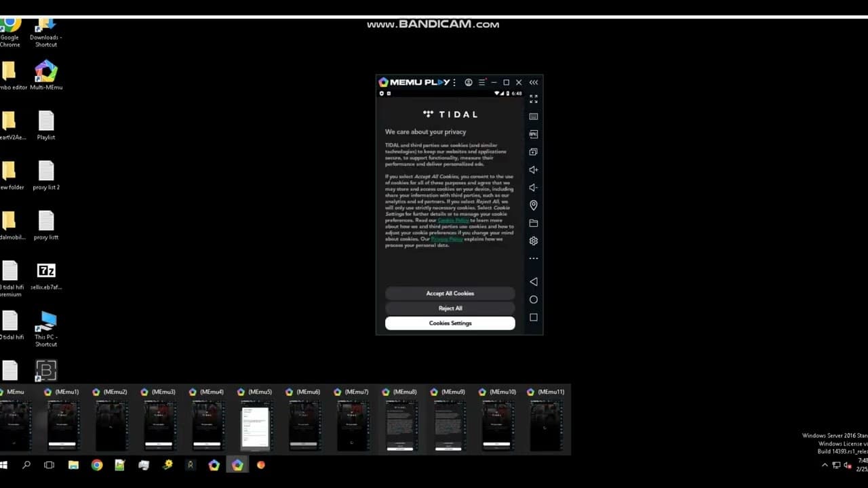Select the MEmu3 window thumbnail
Screen dimensions: 868x488
point(159,425)
